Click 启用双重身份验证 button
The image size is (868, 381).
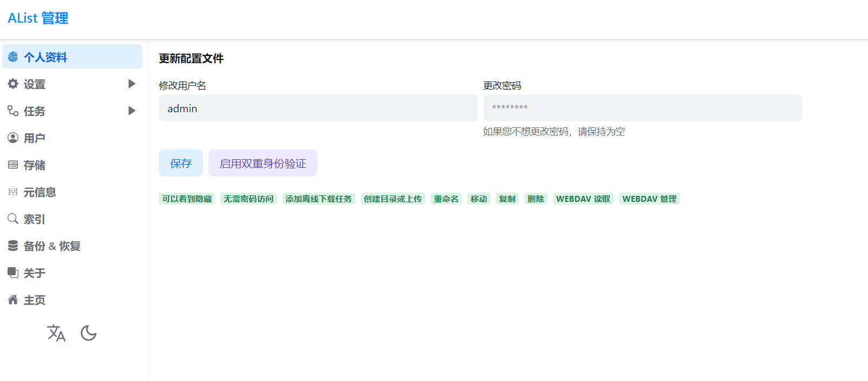pos(263,163)
